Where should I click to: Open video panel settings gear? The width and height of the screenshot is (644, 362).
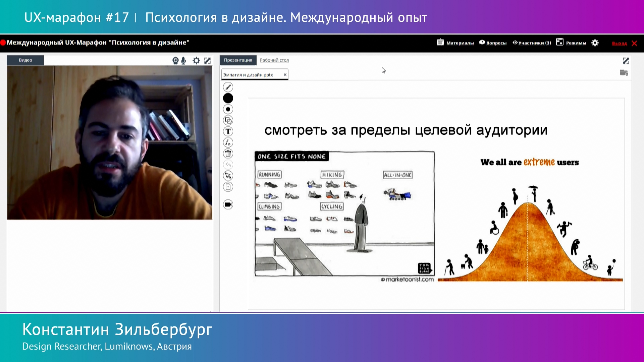click(x=196, y=61)
